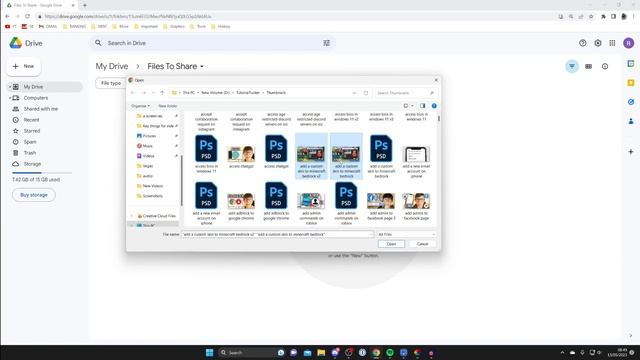Show hidden system tray icons
The image size is (640, 360).
562,352
